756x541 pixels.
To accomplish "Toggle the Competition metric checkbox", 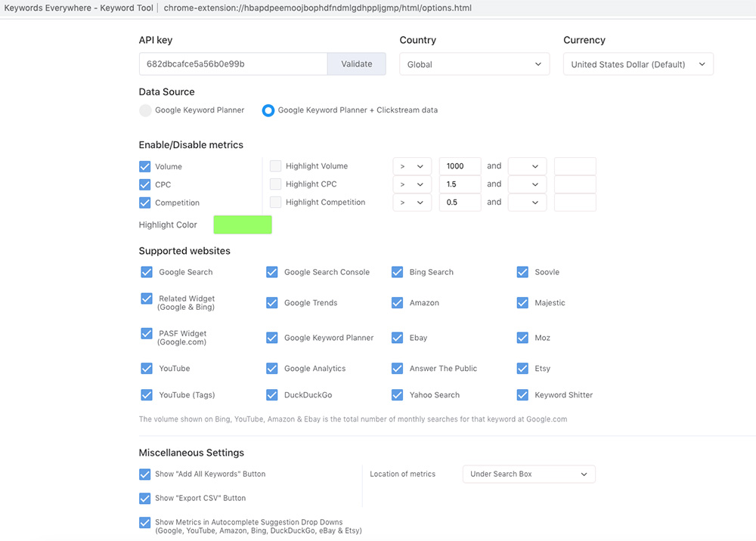I will tap(145, 202).
